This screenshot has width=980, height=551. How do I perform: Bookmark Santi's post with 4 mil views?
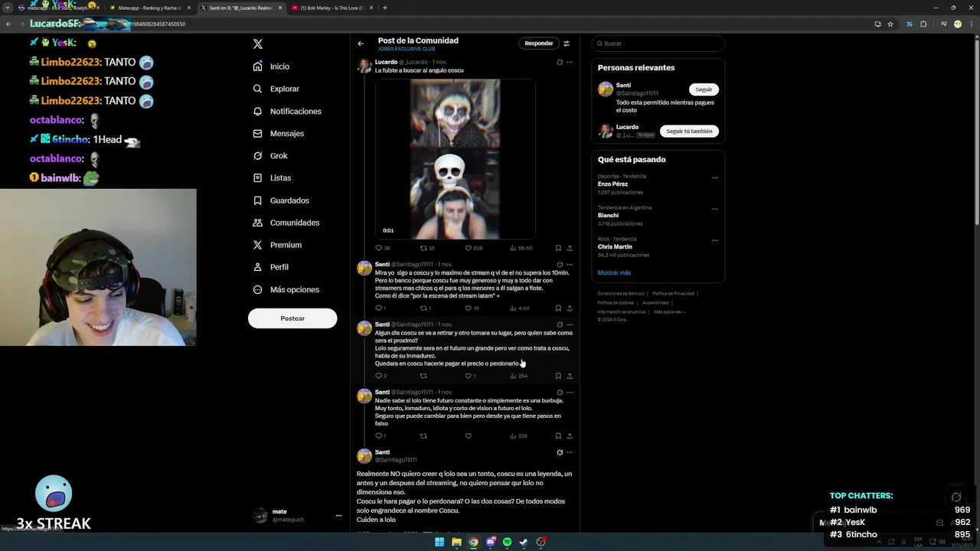click(558, 308)
